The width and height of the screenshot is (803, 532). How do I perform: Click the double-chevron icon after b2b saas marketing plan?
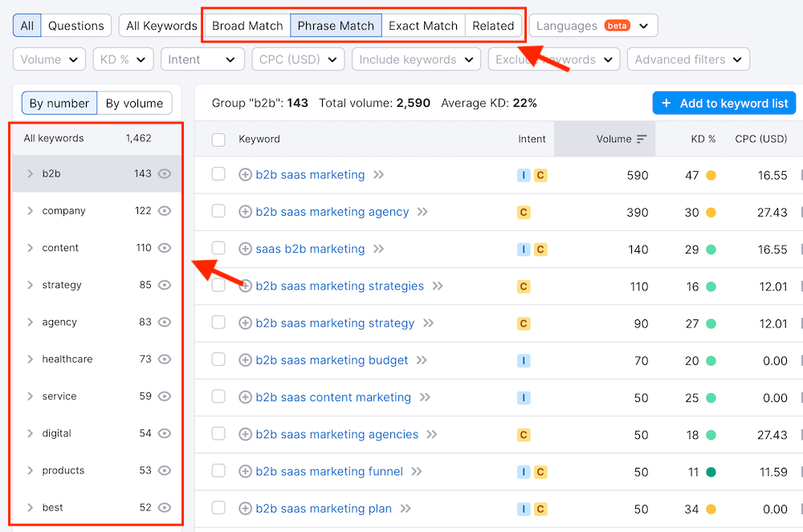[406, 509]
